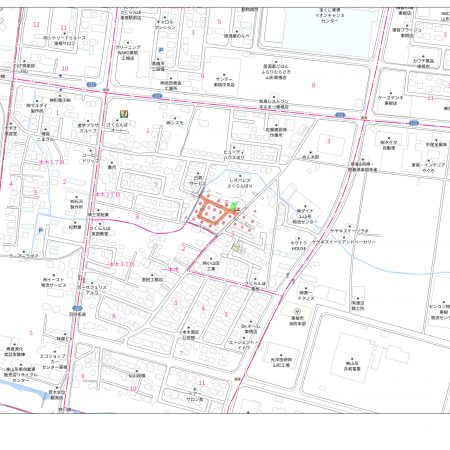Select the ケヤキスイーツアンドベーカリー label
This screenshot has width=450, height=450.
click(344, 242)
